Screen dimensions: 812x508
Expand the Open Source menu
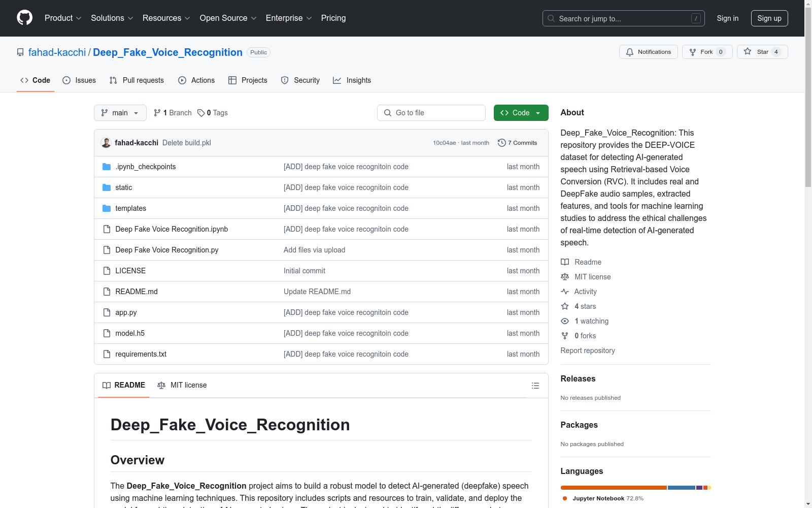tap(228, 18)
